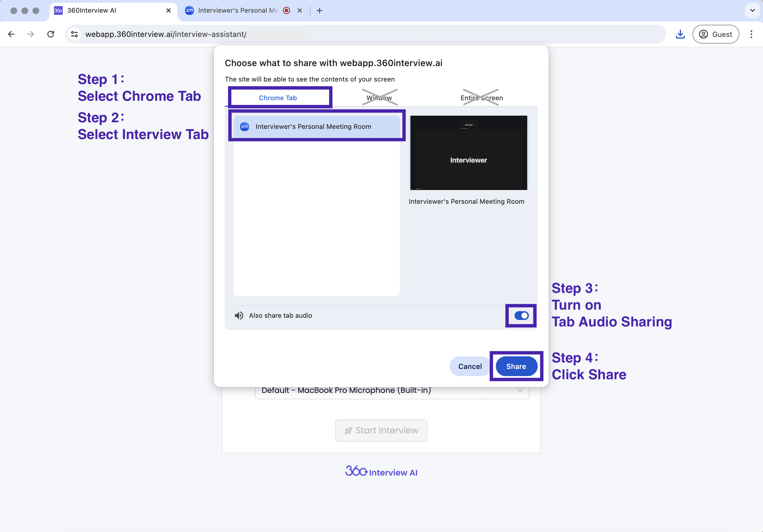Click the Interviewer preview thumbnail
This screenshot has height=532, width=763.
(x=469, y=153)
